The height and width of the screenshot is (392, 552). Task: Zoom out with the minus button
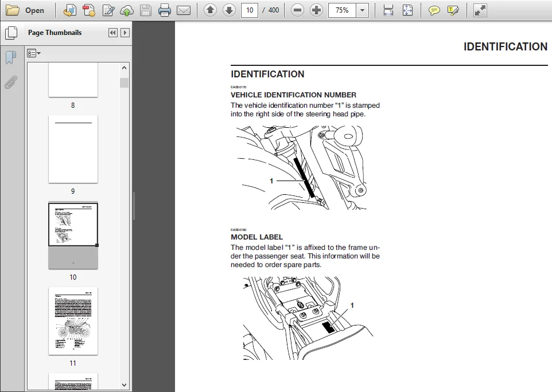pyautogui.click(x=297, y=10)
